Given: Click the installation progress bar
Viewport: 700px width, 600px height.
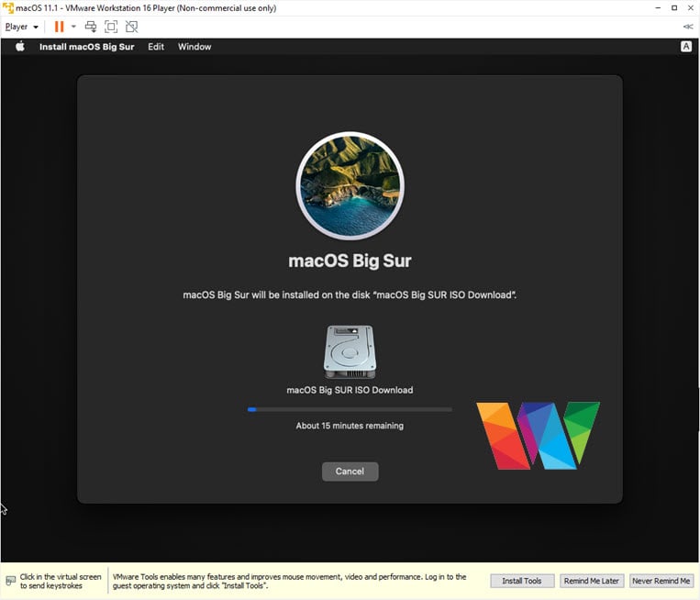Looking at the screenshot, I should tap(350, 409).
